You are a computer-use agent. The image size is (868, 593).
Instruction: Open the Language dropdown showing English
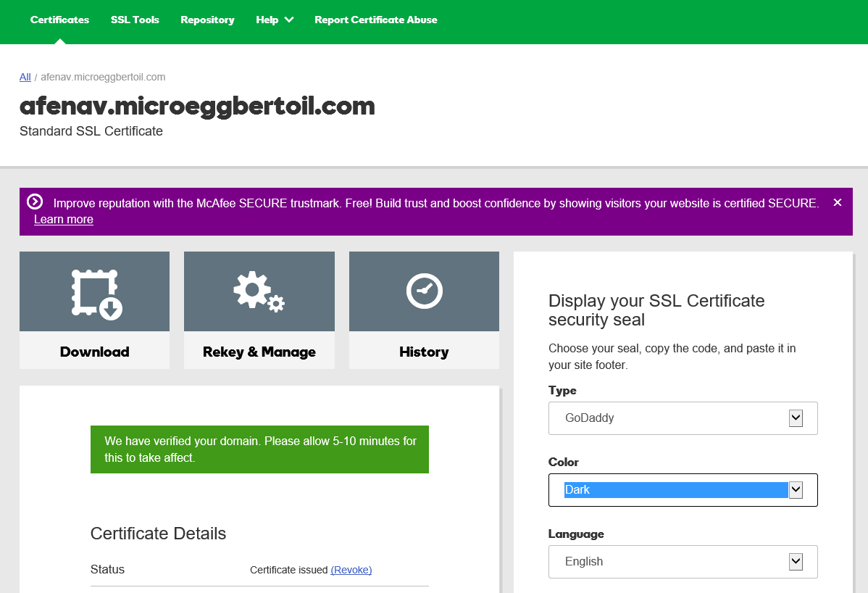pyautogui.click(x=683, y=562)
